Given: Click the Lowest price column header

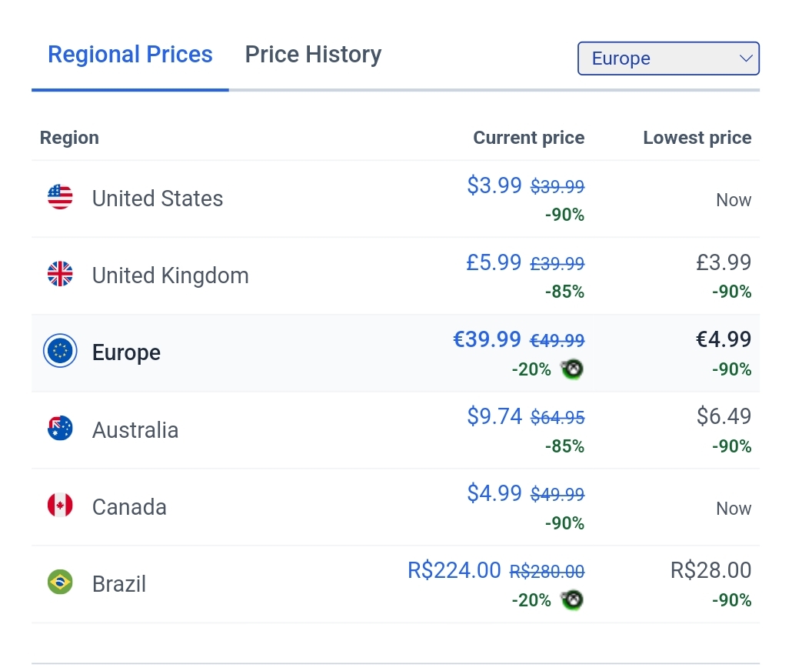Looking at the screenshot, I should 697,138.
